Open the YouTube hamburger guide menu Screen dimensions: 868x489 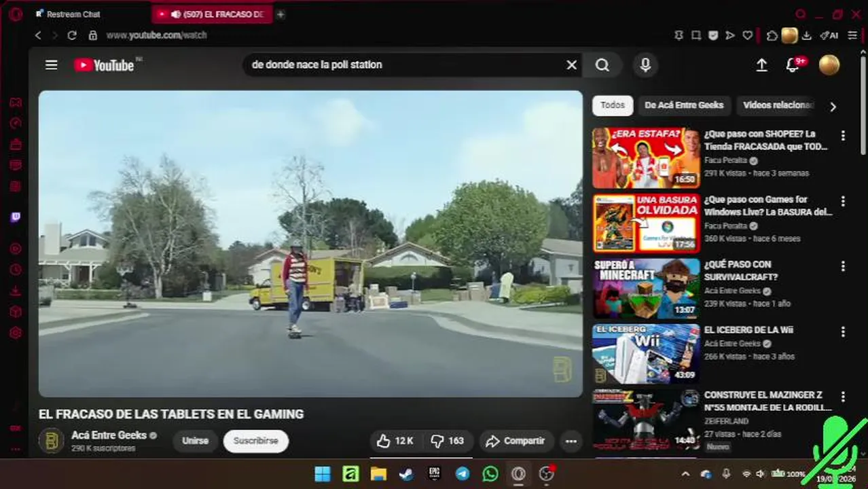coord(51,65)
